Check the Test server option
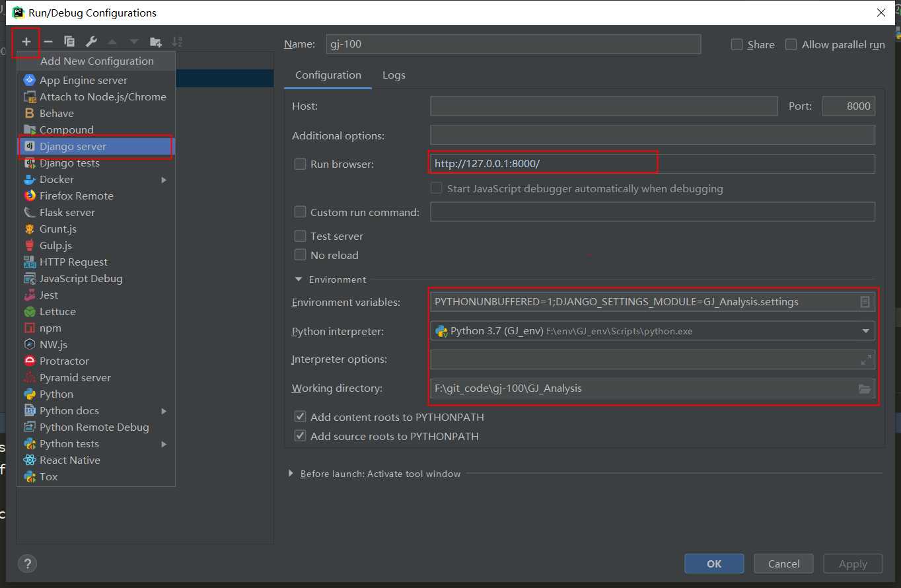901x588 pixels. click(300, 236)
